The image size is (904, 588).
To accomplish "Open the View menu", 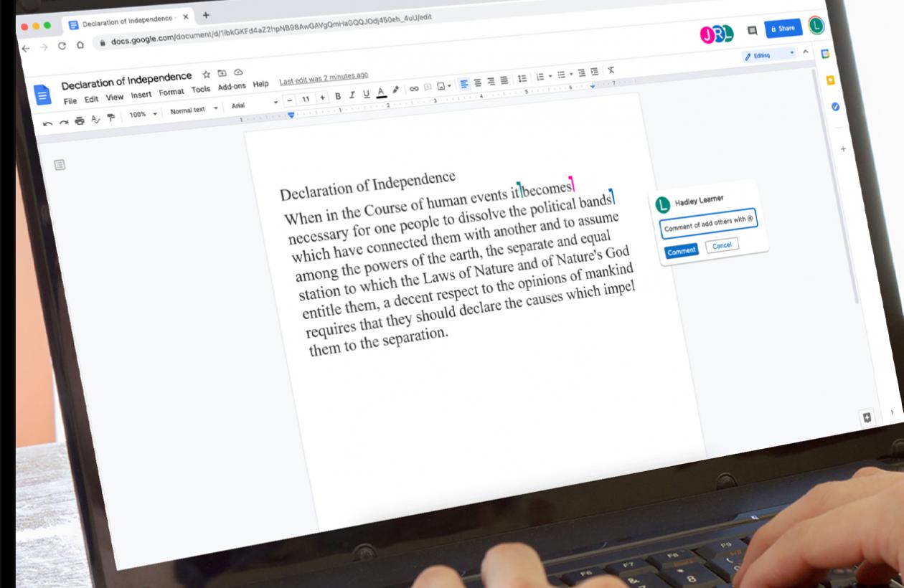I will click(x=115, y=97).
